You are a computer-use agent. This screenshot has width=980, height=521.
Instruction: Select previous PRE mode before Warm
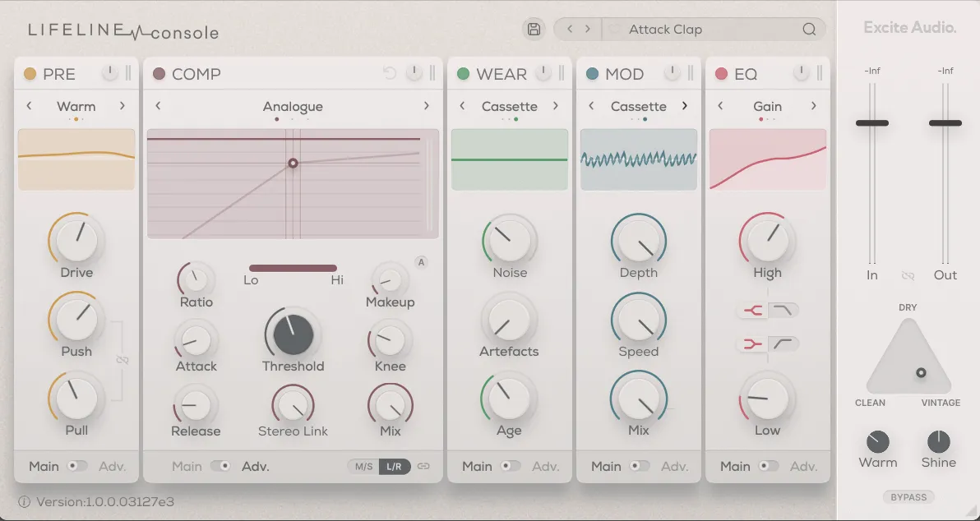(x=29, y=105)
